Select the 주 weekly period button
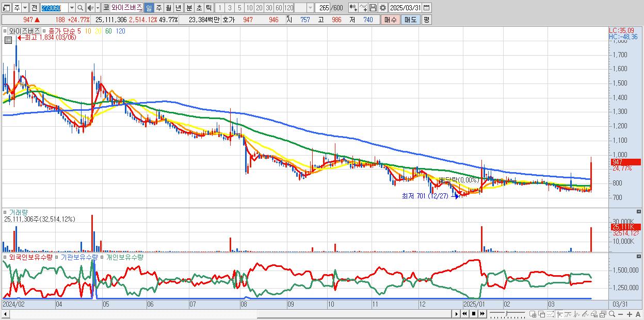 (x=158, y=8)
